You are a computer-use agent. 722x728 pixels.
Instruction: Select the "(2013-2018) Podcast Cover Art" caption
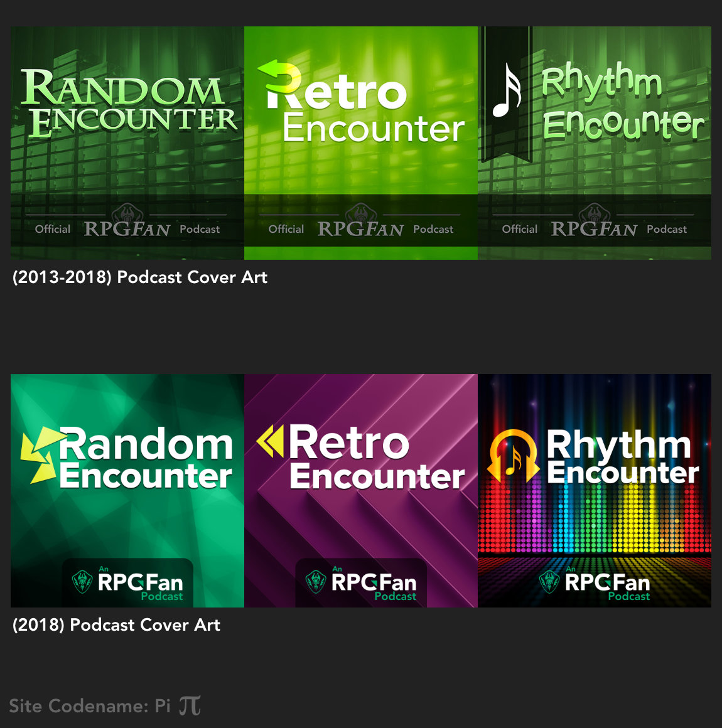(x=140, y=277)
